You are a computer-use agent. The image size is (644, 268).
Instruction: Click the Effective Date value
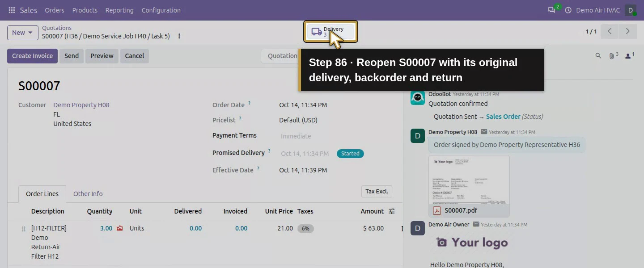coord(303,170)
